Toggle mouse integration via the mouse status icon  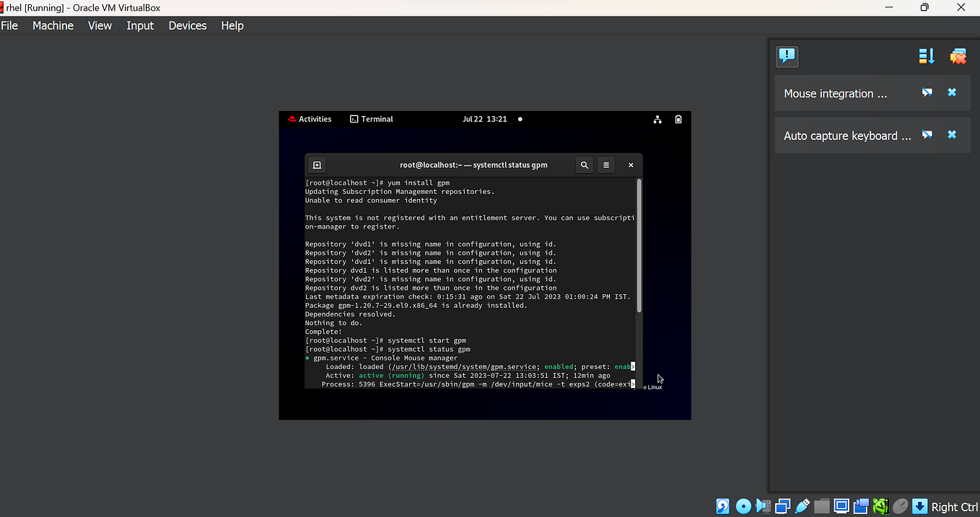tap(900, 506)
